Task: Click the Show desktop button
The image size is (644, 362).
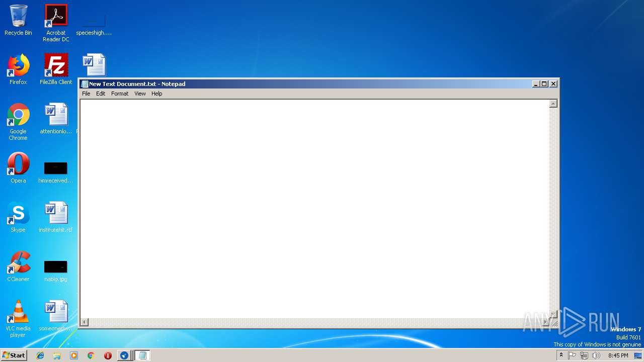Action: tap(638, 355)
